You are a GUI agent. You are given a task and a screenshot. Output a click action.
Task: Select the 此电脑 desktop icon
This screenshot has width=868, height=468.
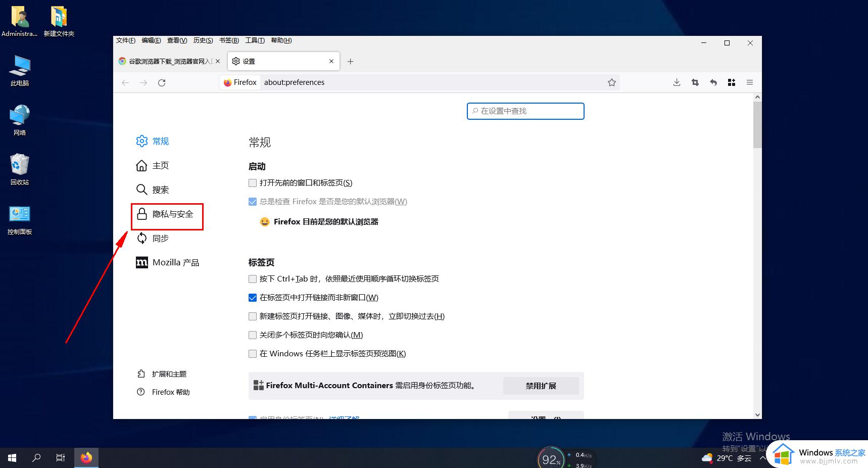pos(20,71)
